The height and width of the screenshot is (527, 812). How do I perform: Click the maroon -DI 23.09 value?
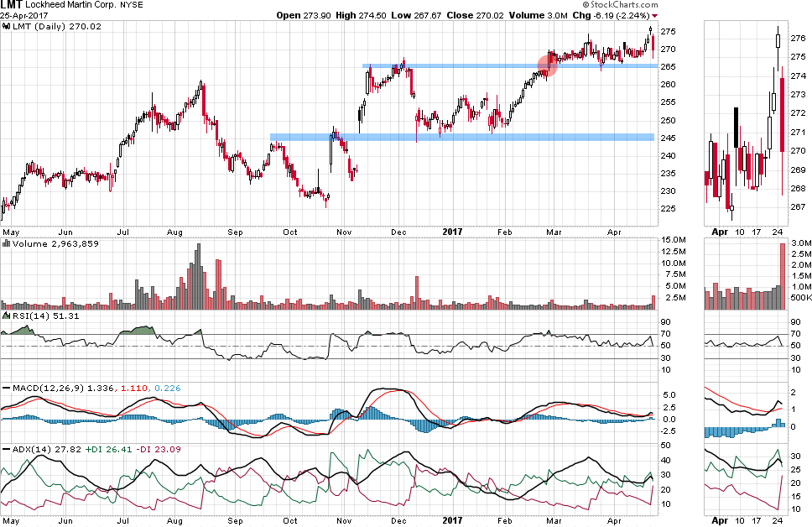(159, 449)
